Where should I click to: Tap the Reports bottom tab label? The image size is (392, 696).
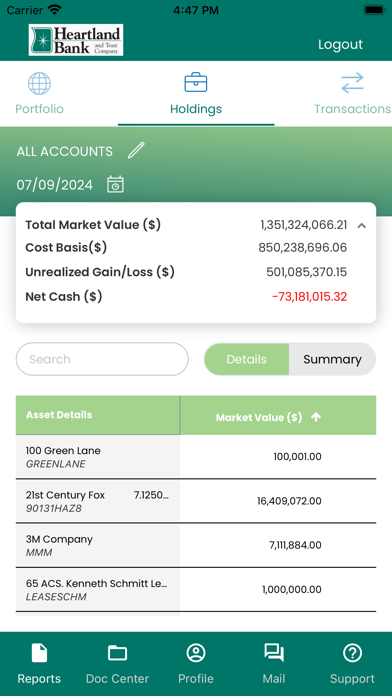[x=39, y=679]
